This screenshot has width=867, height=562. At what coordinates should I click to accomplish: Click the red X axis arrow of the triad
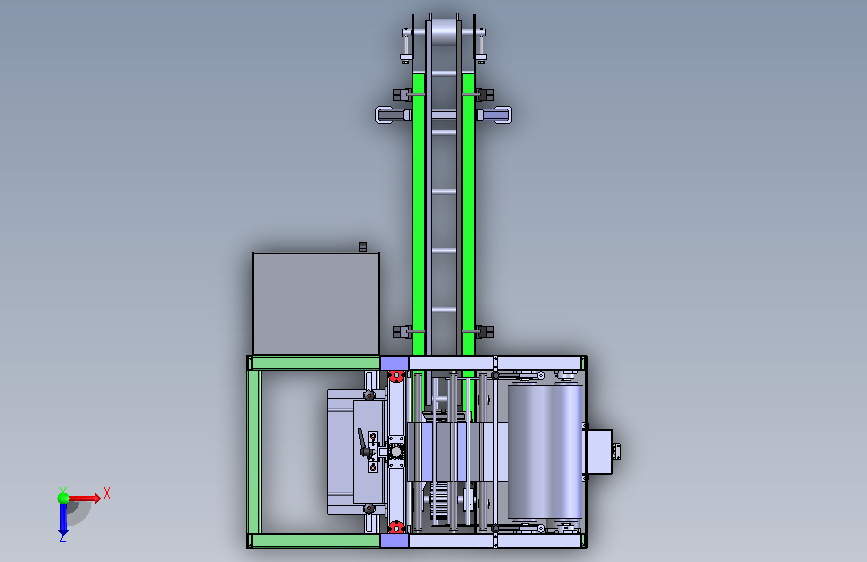coord(84,498)
